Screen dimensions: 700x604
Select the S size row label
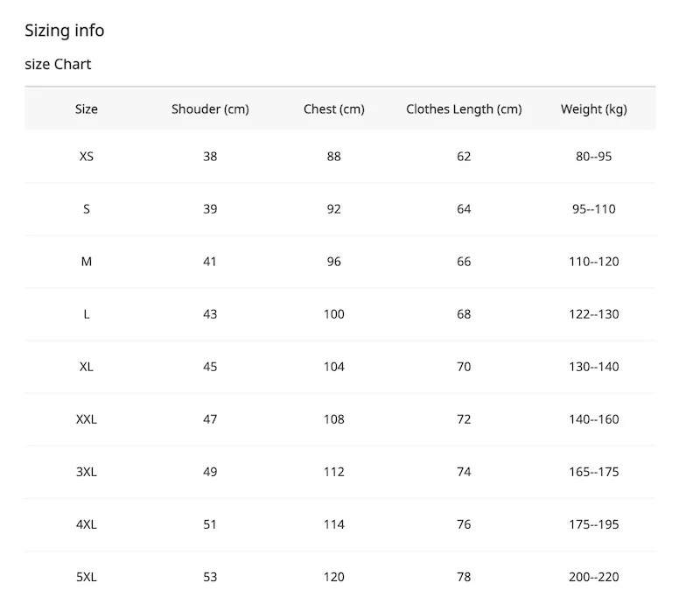pyautogui.click(x=86, y=209)
